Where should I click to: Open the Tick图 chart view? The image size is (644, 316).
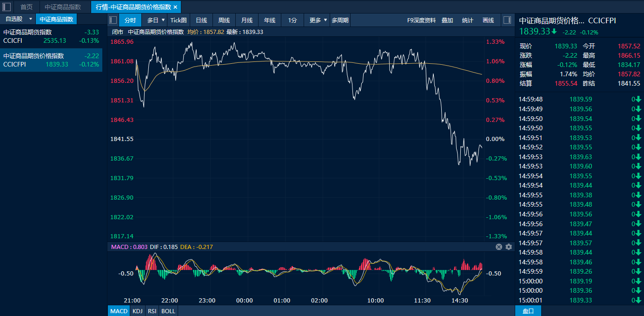pyautogui.click(x=179, y=20)
